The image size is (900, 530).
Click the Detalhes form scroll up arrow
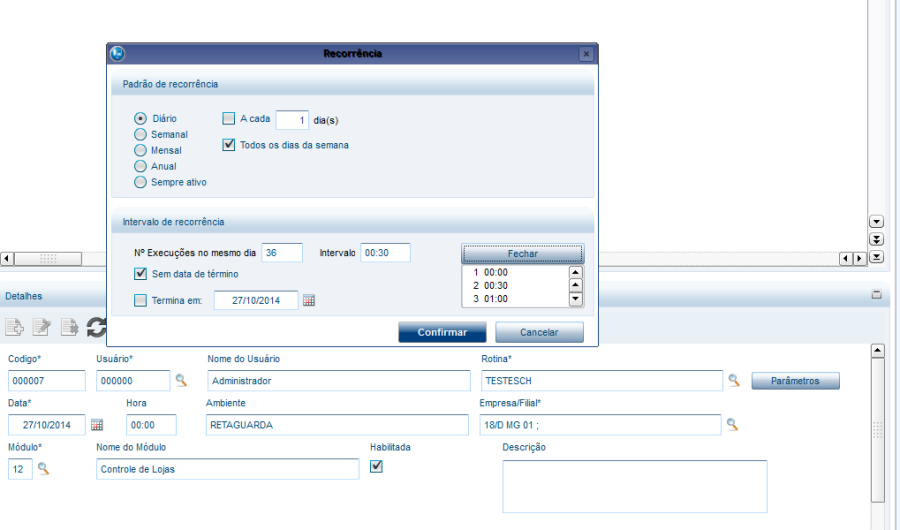pos(878,350)
